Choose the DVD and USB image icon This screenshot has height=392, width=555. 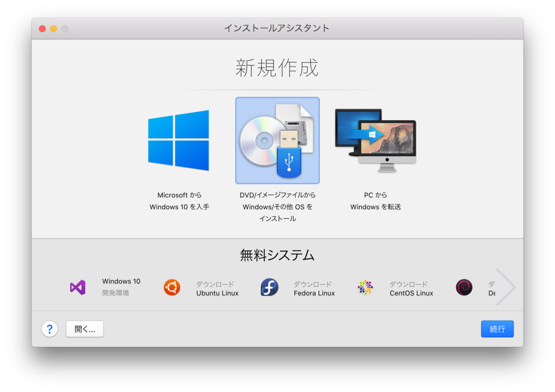(x=277, y=140)
